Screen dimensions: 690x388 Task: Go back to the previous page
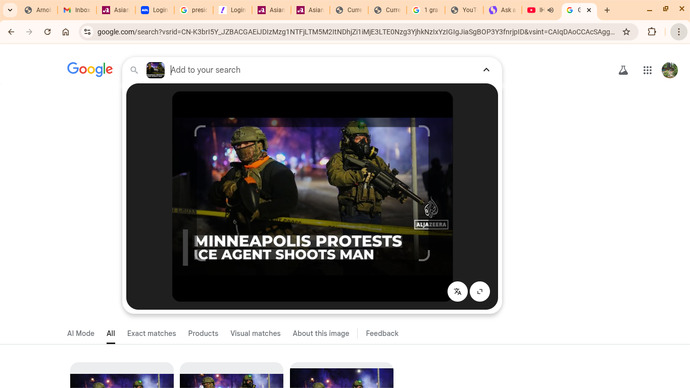11,32
